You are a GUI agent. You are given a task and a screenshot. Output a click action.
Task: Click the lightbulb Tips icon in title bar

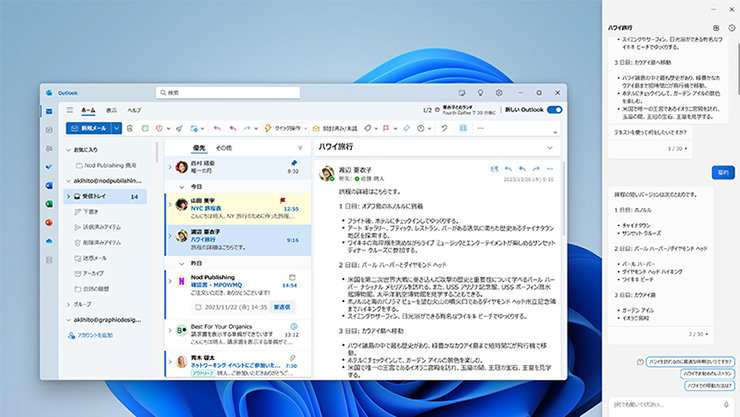pos(480,93)
